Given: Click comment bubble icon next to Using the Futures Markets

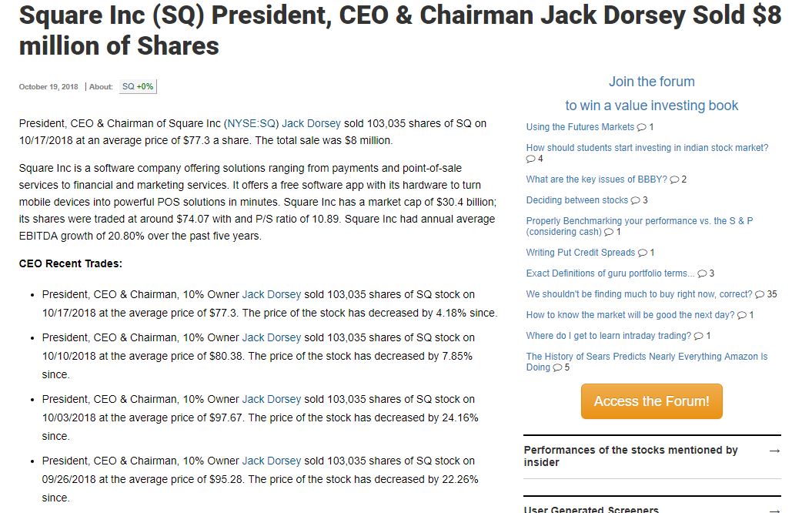Looking at the screenshot, I should pyautogui.click(x=641, y=127).
